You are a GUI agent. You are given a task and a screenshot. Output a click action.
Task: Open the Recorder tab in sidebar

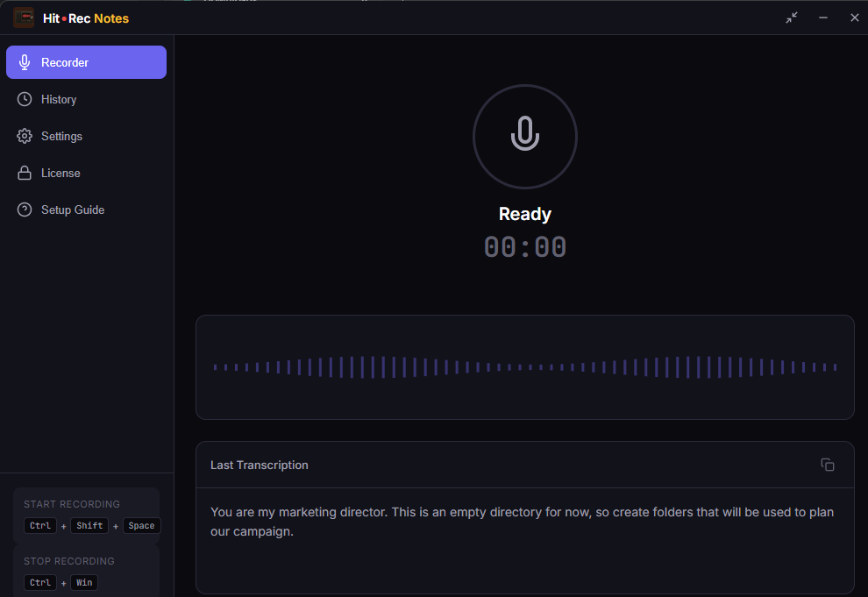[x=86, y=62]
